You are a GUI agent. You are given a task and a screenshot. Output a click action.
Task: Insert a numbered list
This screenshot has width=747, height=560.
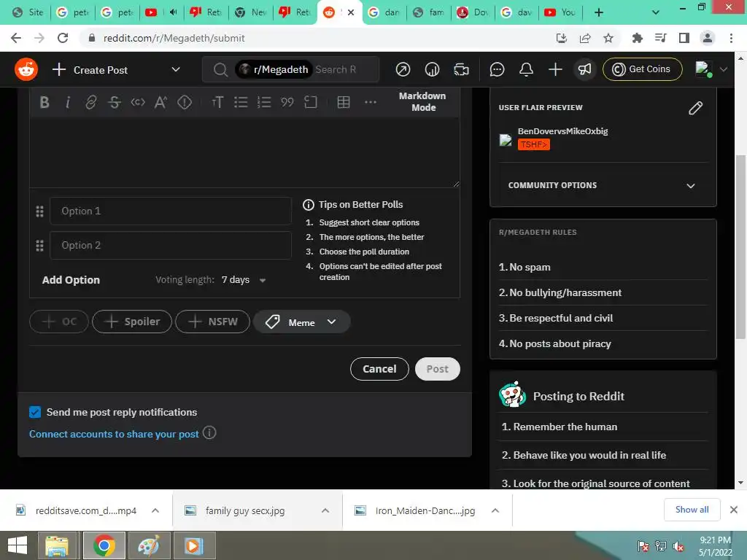[264, 102]
